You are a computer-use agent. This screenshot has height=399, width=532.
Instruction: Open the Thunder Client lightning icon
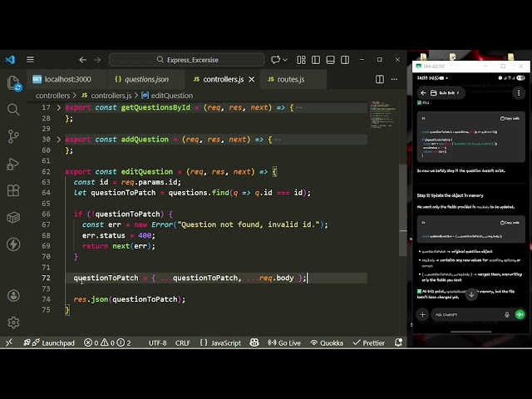[x=13, y=244]
